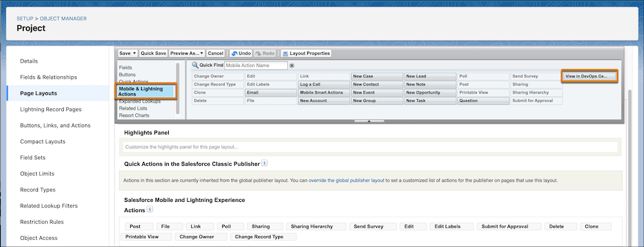Click the Cancel button in the toolbar
The image size is (644, 247).
pos(215,54)
